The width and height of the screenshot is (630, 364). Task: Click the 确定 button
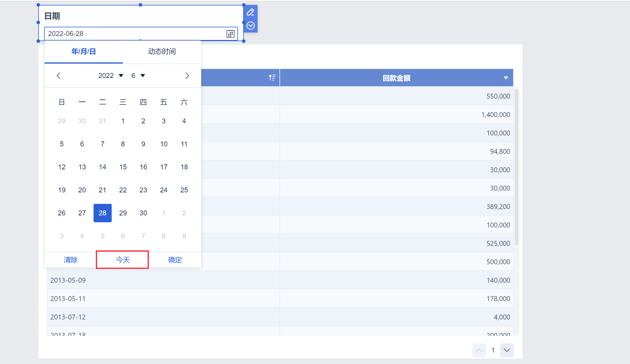(x=175, y=260)
